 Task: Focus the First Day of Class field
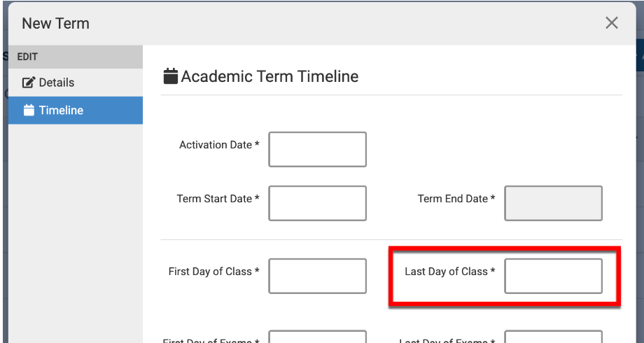(317, 276)
